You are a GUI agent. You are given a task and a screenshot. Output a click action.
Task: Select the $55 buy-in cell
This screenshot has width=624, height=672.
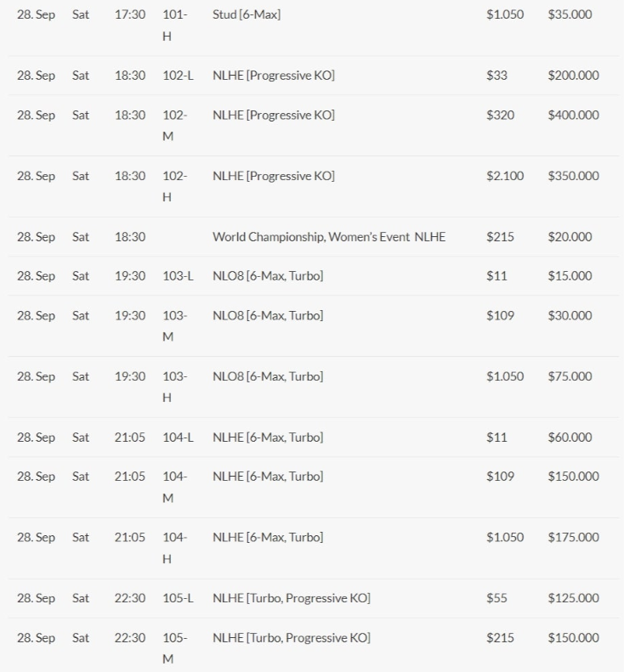(x=496, y=598)
